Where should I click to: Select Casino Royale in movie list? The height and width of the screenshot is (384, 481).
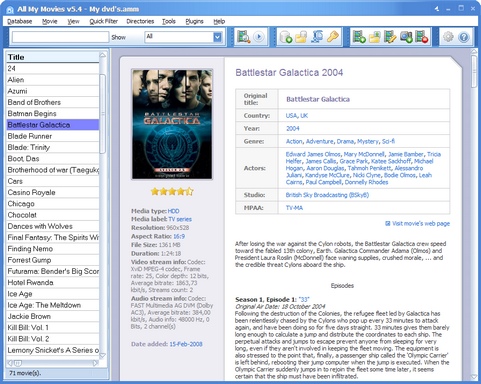(53, 193)
